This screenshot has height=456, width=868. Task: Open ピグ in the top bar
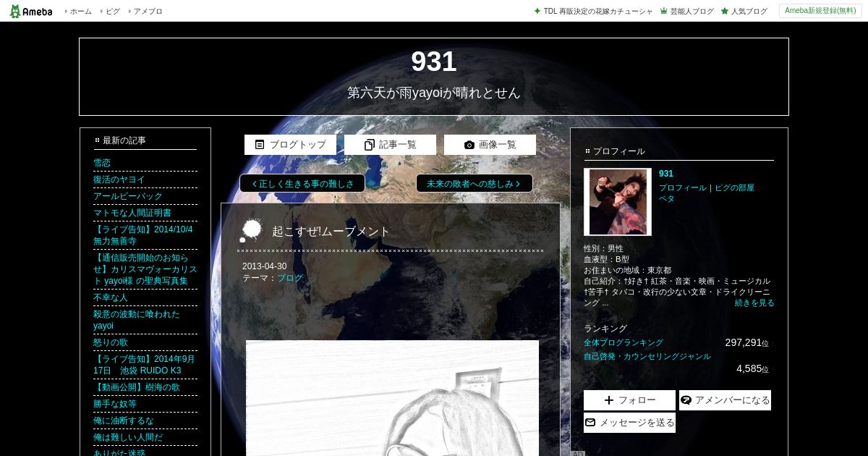(x=113, y=12)
